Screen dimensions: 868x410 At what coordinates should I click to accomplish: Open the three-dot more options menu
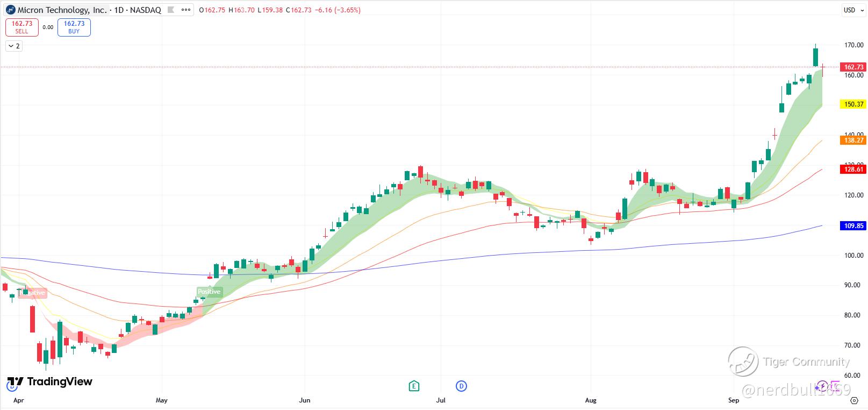pos(186,10)
